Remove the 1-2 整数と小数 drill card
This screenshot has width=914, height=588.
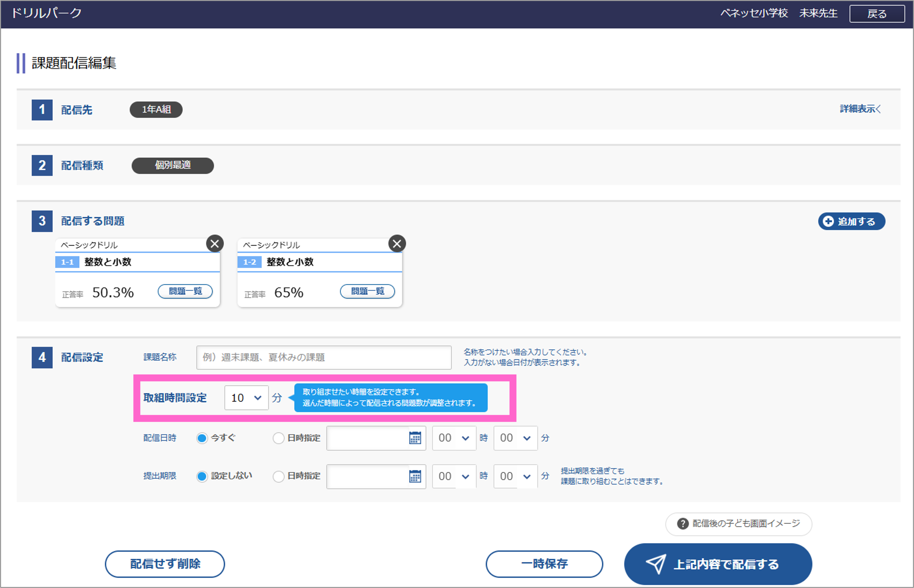coord(397,244)
